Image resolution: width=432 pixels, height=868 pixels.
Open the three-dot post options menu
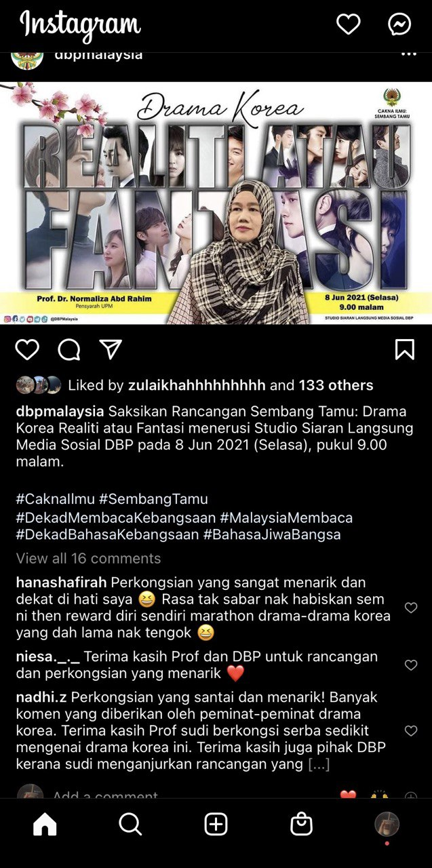click(x=409, y=54)
